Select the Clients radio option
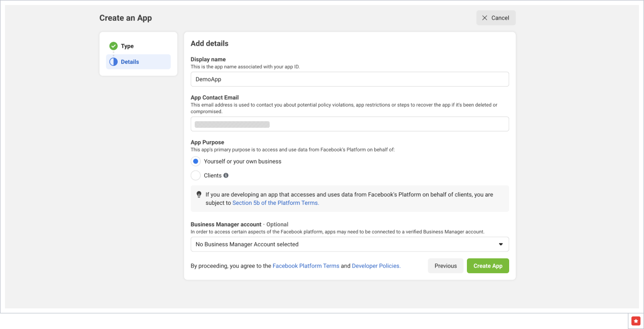Screen dimensions: 644x329 (196, 176)
